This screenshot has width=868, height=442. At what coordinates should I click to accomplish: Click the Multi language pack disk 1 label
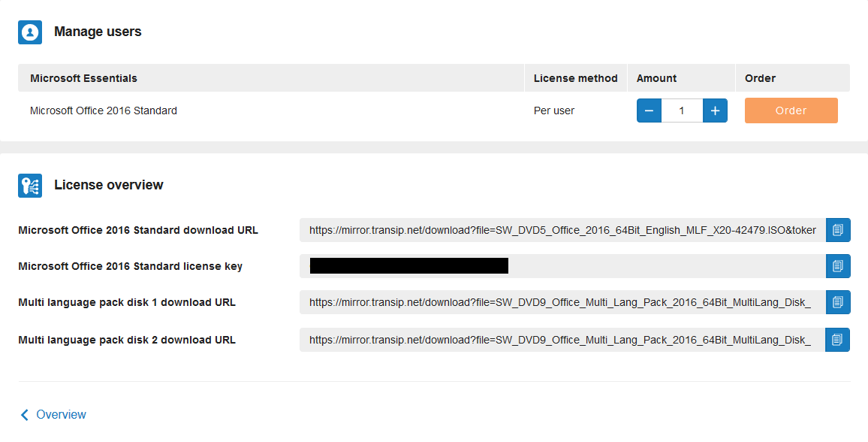point(127,302)
